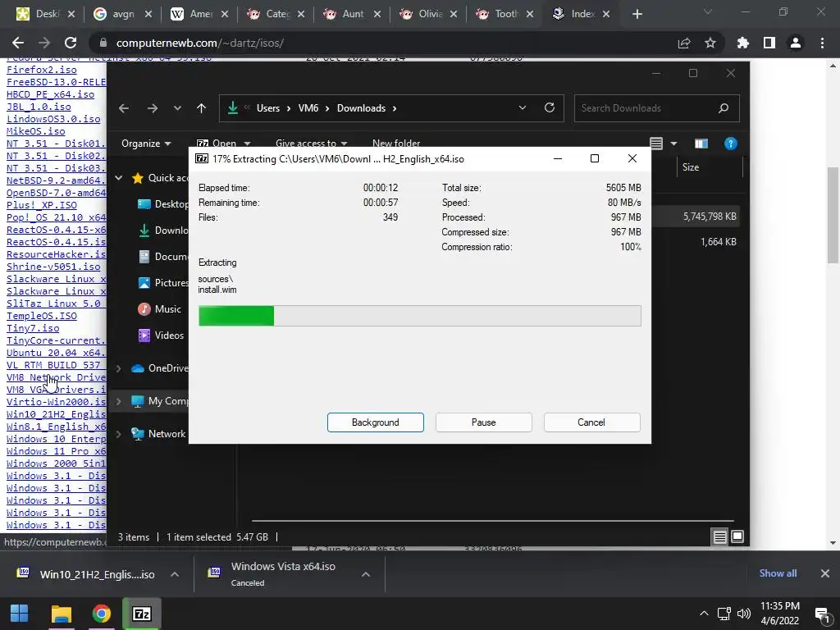Expand the OneDrive tree node
The height and width of the screenshot is (630, 840).
coord(118,368)
